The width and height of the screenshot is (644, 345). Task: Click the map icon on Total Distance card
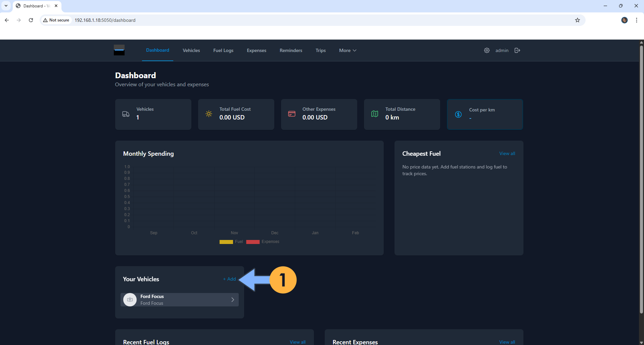(374, 114)
